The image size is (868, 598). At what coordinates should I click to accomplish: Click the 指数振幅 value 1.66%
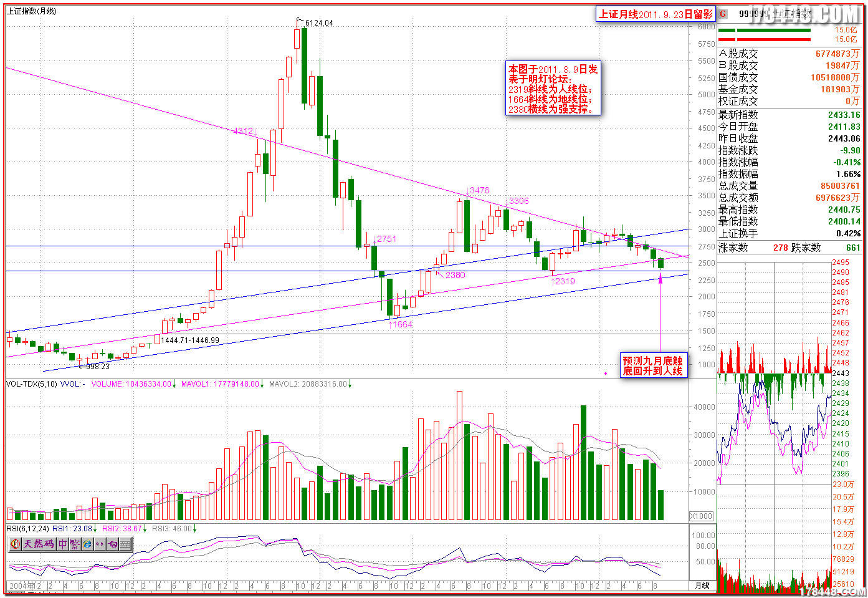point(849,174)
